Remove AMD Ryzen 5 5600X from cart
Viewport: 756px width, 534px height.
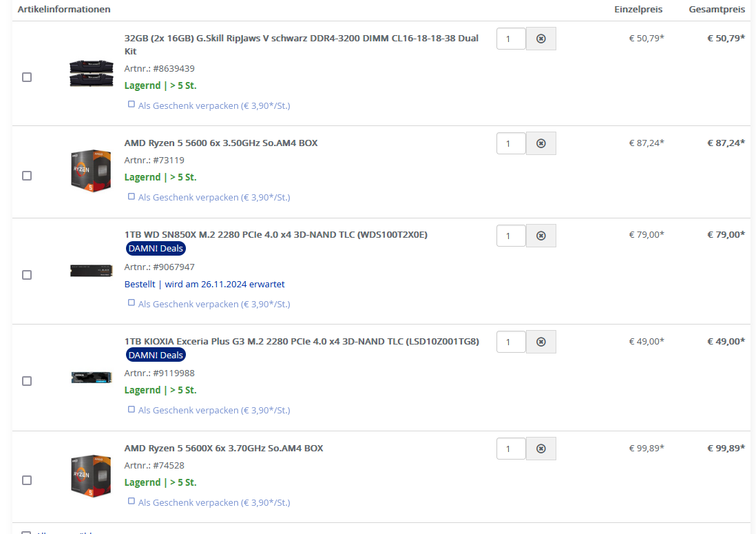(x=540, y=449)
